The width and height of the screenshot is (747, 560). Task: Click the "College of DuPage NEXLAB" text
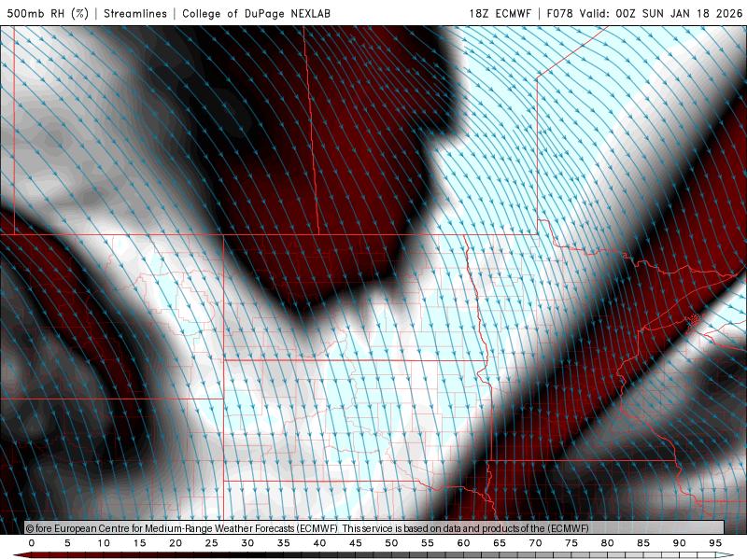[x=256, y=13]
